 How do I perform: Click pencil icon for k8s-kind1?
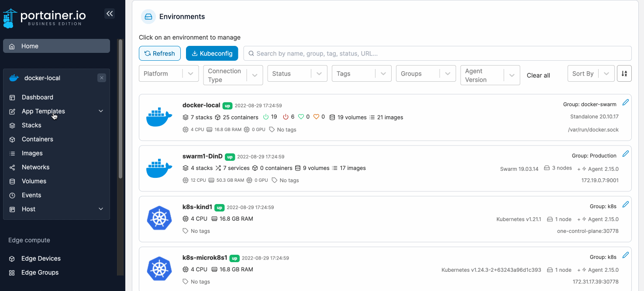coord(626,204)
